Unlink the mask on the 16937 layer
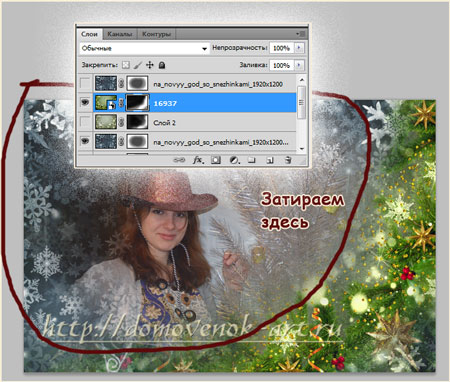Image resolution: width=450 pixels, height=382 pixels. [x=121, y=103]
